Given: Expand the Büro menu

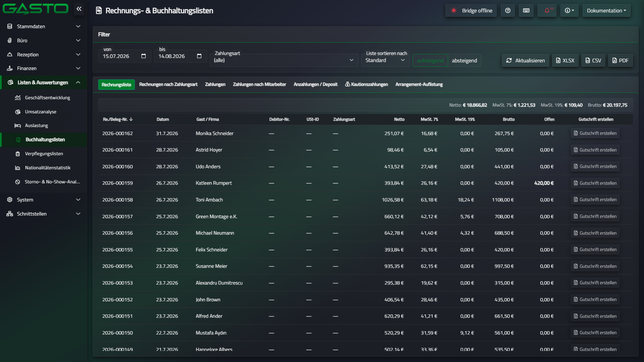Looking at the screenshot, I should 44,41.
